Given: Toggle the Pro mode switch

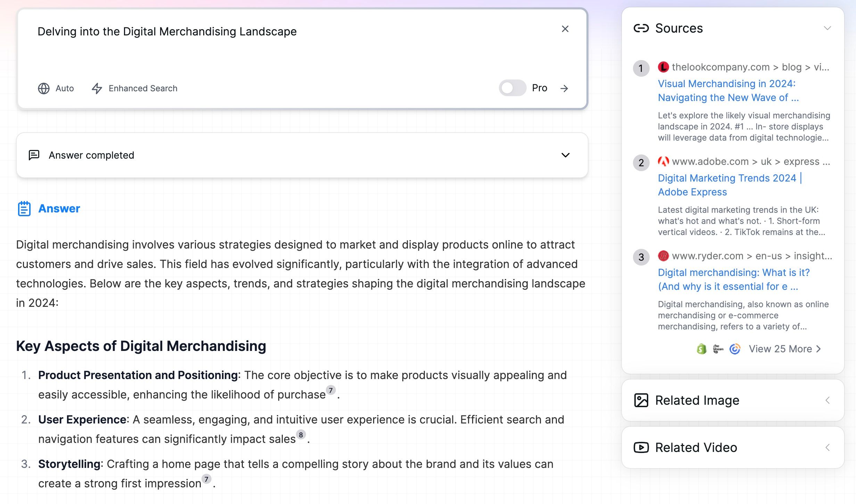Looking at the screenshot, I should click(x=513, y=88).
